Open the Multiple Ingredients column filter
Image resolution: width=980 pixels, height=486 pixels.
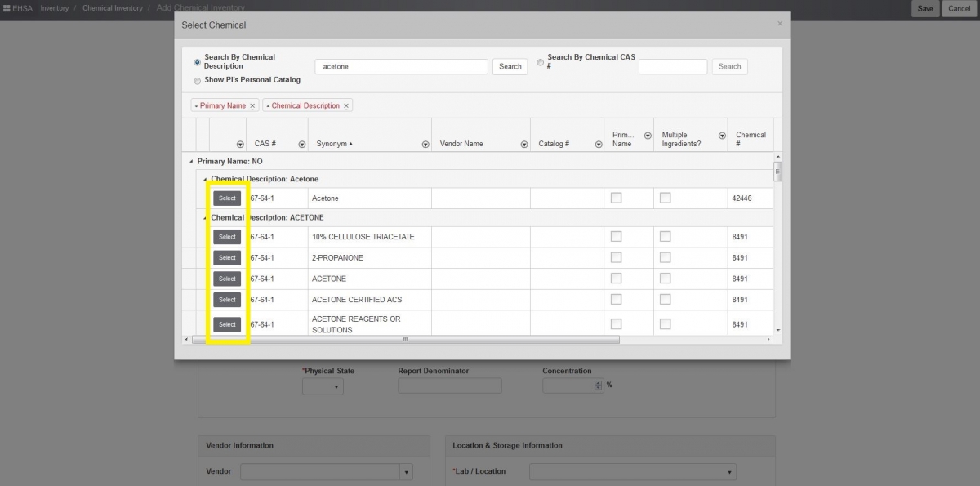(721, 135)
